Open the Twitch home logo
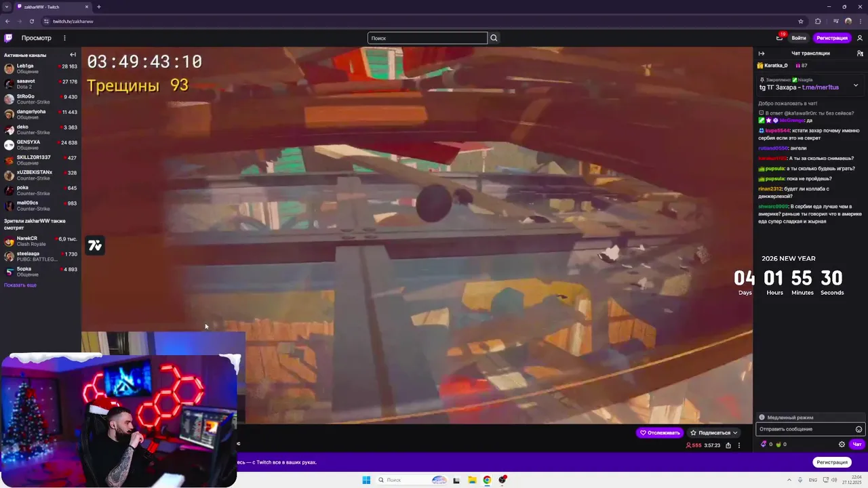This screenshot has height=488, width=868. 8,38
